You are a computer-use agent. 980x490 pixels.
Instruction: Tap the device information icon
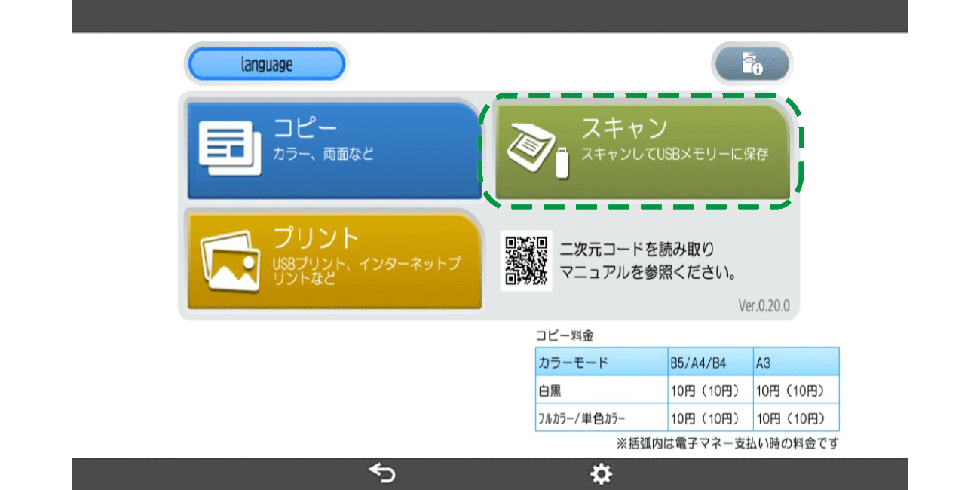[752, 64]
